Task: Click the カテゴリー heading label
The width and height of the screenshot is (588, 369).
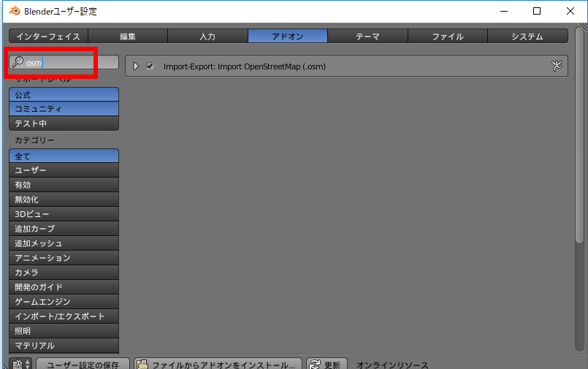Action: [34, 140]
